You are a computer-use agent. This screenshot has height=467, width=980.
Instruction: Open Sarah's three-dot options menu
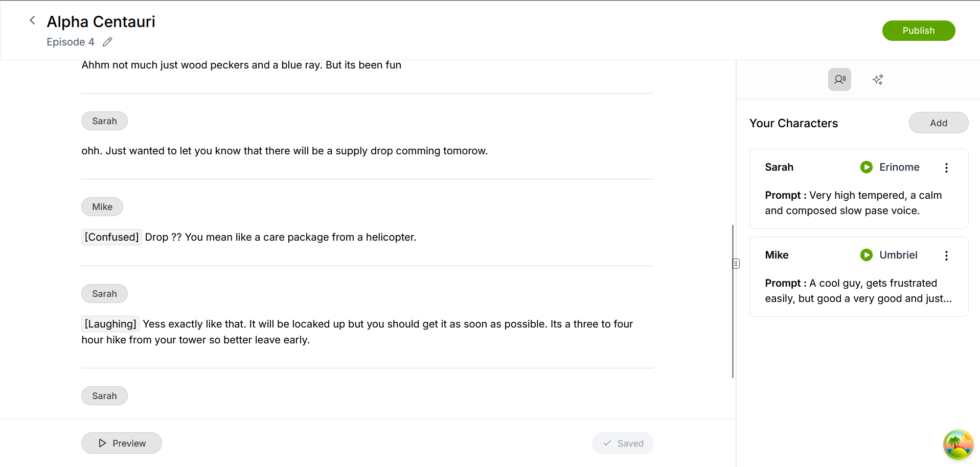946,168
